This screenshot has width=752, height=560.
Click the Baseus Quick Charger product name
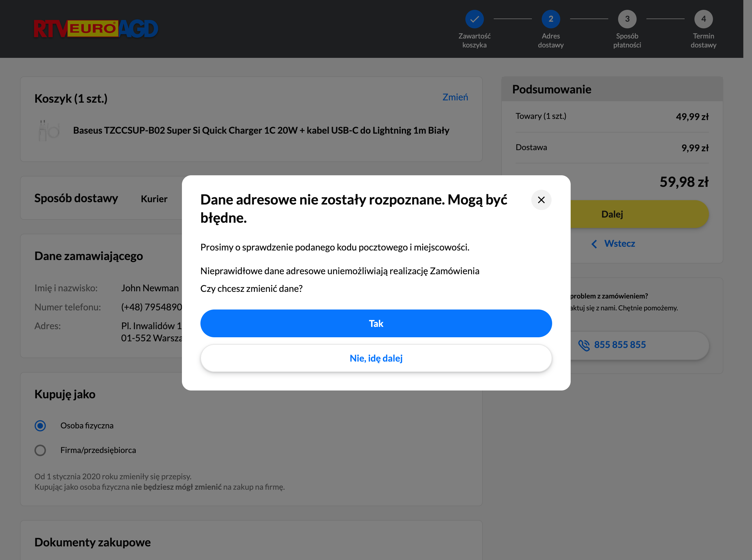pos(261,130)
